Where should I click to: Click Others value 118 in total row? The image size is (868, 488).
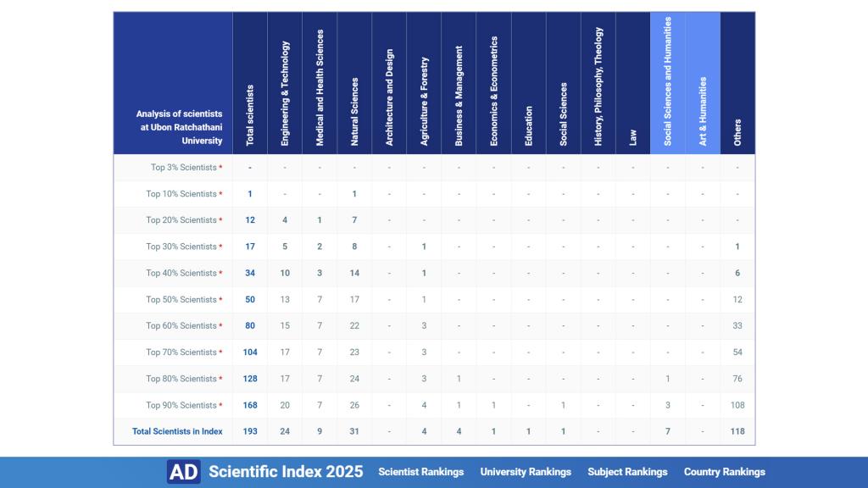point(737,431)
